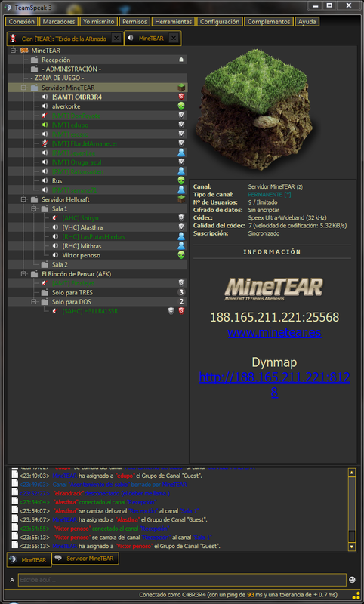Click the chat log scrollbar thumb
Viewport: 364px width, 604px height.
coord(351,536)
